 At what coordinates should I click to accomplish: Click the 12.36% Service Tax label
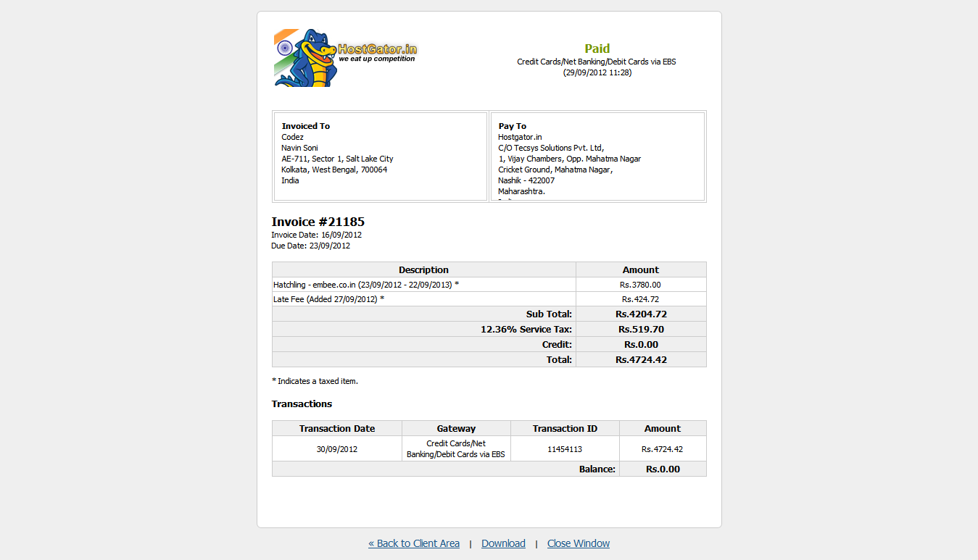click(x=526, y=330)
